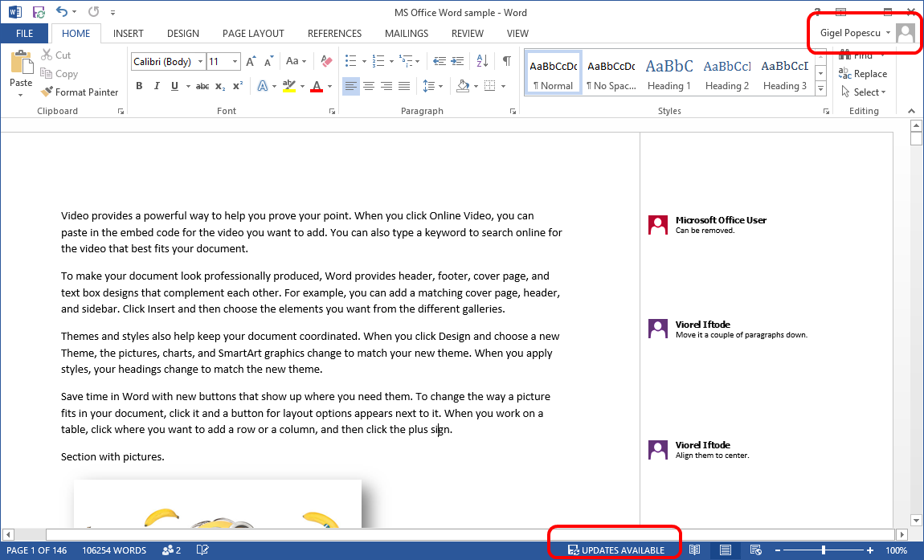This screenshot has width=924, height=560.
Task: Switch to the PAGE LAYOUT tab
Action: click(x=253, y=34)
